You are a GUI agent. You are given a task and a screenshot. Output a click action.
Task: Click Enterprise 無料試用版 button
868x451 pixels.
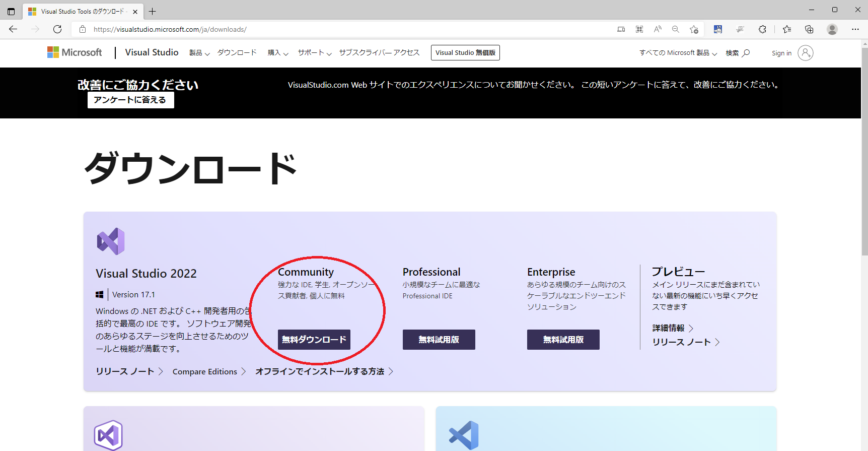tap(563, 340)
